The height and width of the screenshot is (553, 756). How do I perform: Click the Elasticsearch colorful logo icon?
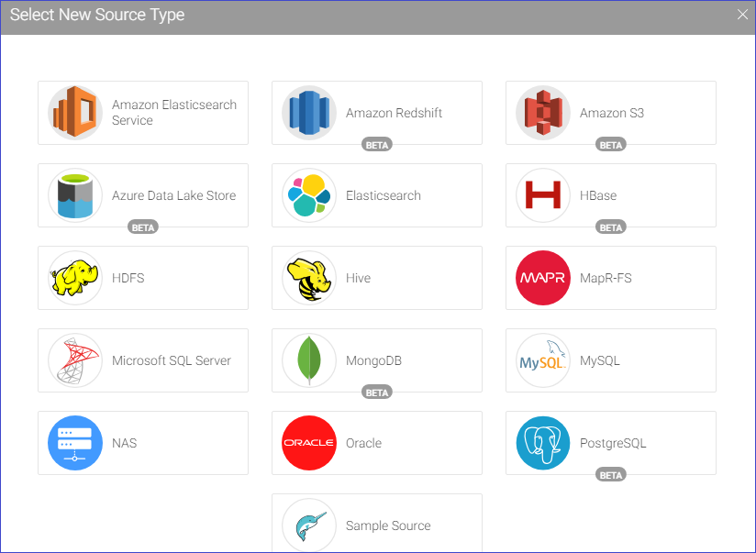[x=309, y=195]
